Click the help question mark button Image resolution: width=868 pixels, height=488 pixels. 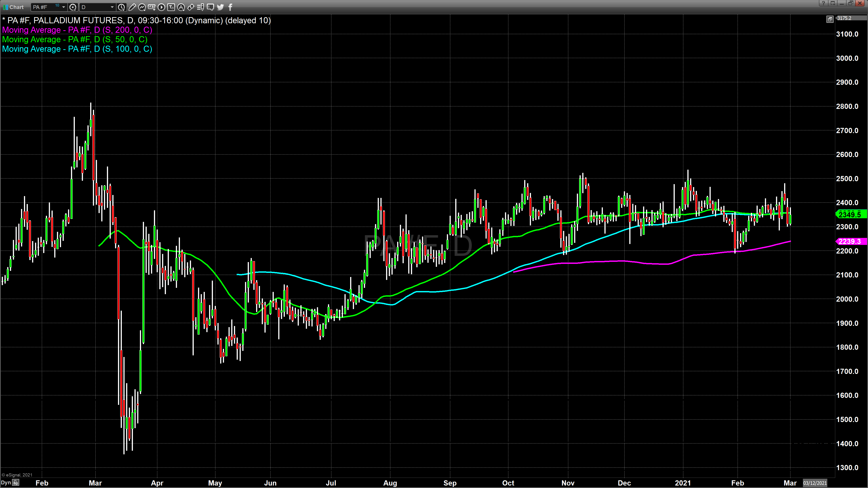[823, 3]
